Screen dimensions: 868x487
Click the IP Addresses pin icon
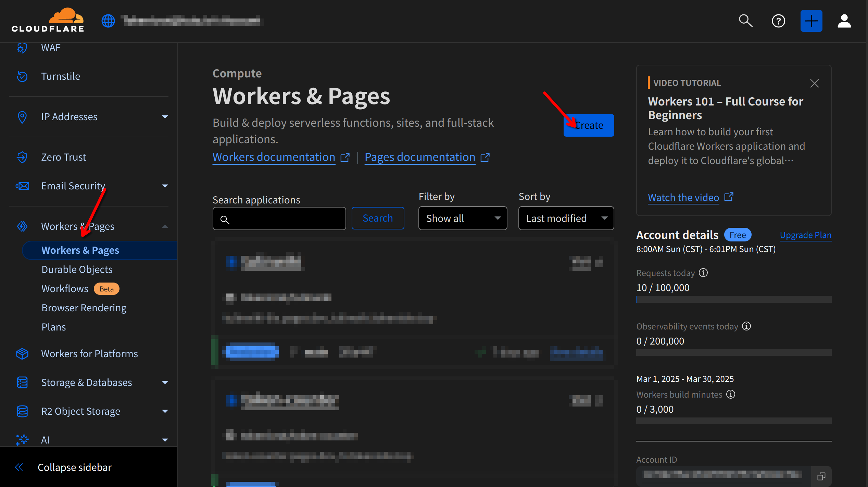pyautogui.click(x=22, y=117)
